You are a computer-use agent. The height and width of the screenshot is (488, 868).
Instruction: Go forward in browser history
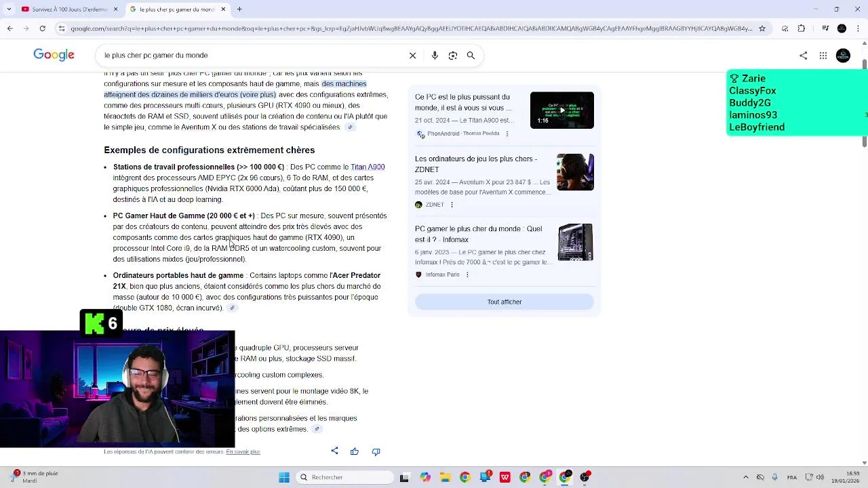pos(26,28)
